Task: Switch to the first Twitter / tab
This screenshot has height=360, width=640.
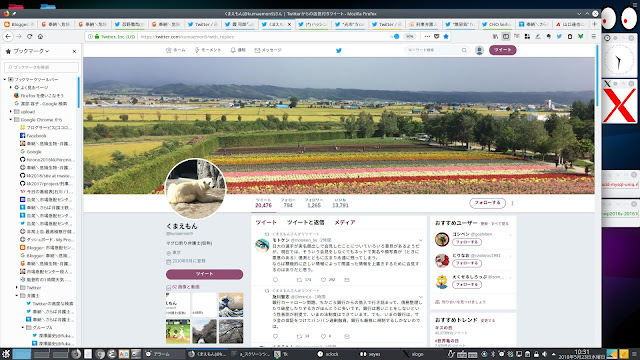Action: click(202, 24)
